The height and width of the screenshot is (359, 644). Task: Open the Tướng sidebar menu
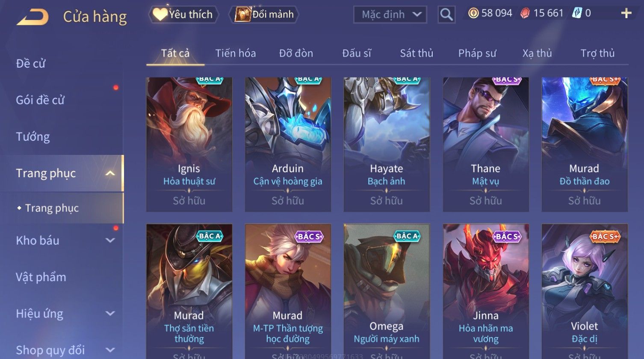(x=33, y=137)
